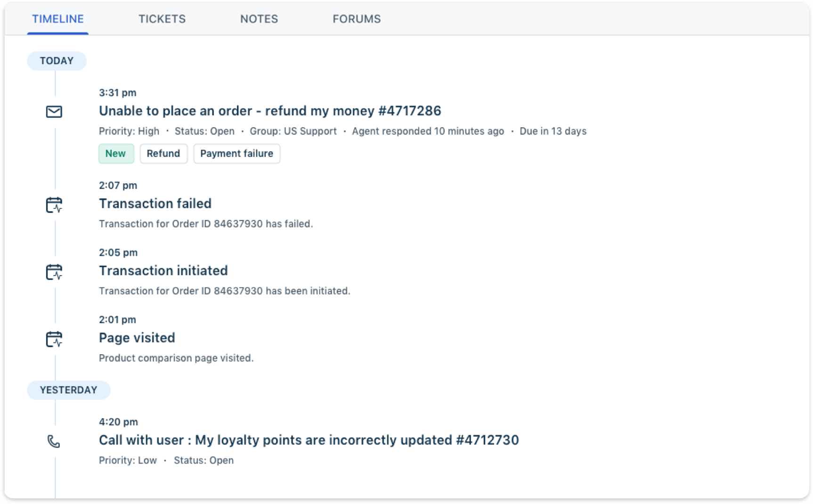Click the Payment failure tag
This screenshot has width=813, height=504.
pyautogui.click(x=237, y=154)
